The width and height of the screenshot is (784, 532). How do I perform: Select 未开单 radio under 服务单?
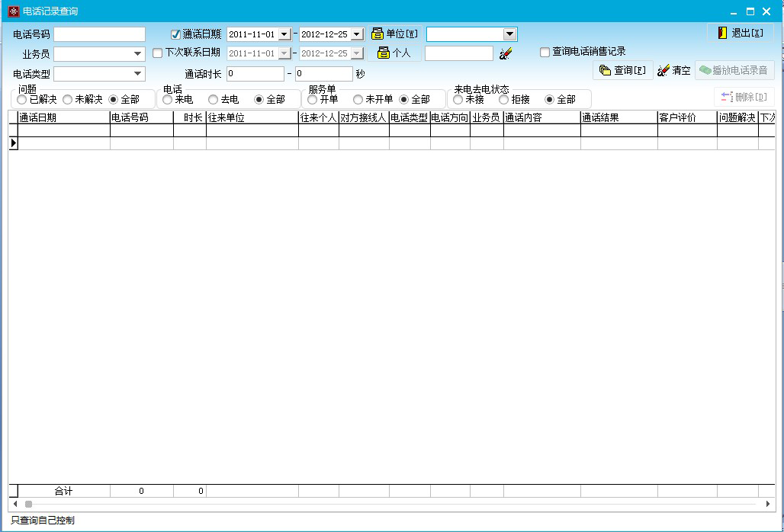(358, 100)
